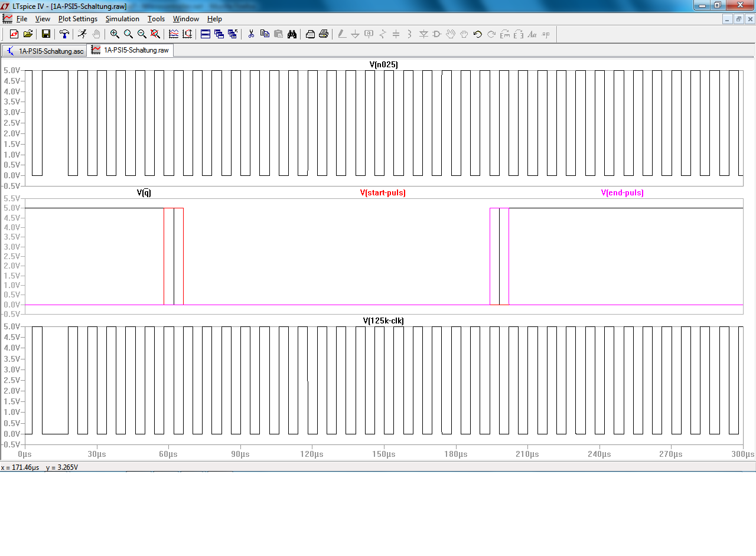The image size is (756, 556).
Task: Click the Paste clipboard icon
Action: [278, 34]
